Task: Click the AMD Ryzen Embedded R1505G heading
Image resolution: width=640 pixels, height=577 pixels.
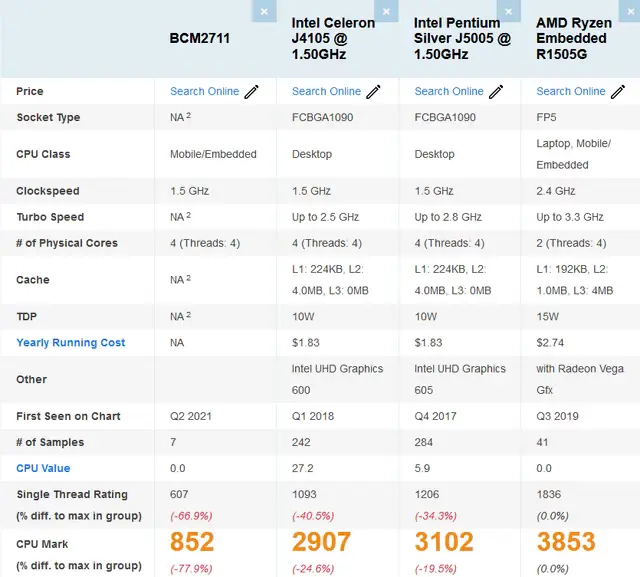Action: pyautogui.click(x=574, y=38)
